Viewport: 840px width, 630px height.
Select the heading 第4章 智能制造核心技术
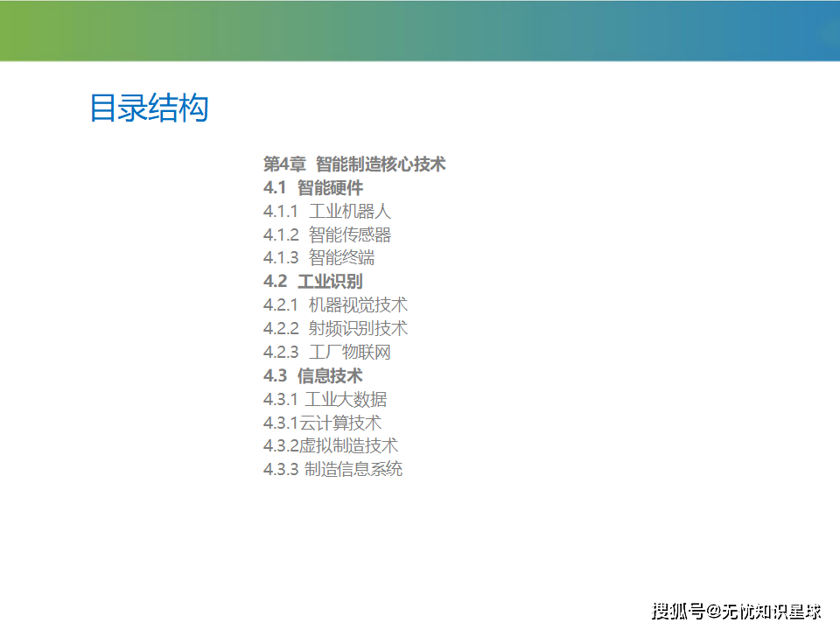(354, 164)
